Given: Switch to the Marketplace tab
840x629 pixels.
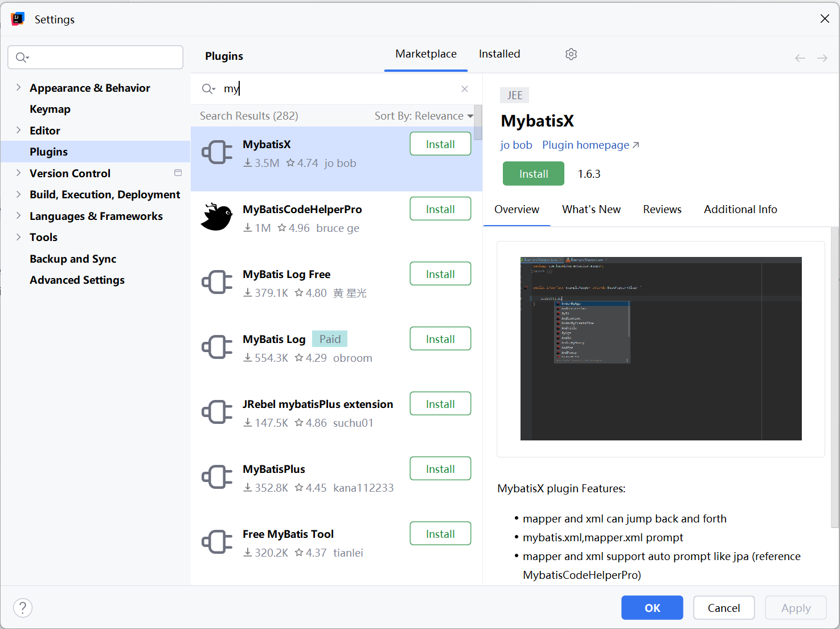Looking at the screenshot, I should coord(426,54).
